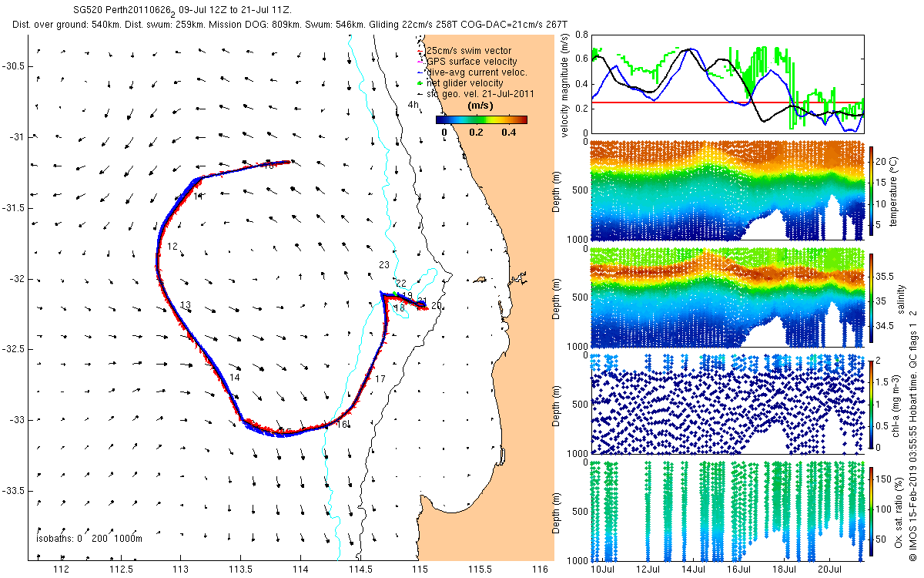Click the (m/s) label above velocity colorbar
The height and width of the screenshot is (578, 924).
click(481, 106)
